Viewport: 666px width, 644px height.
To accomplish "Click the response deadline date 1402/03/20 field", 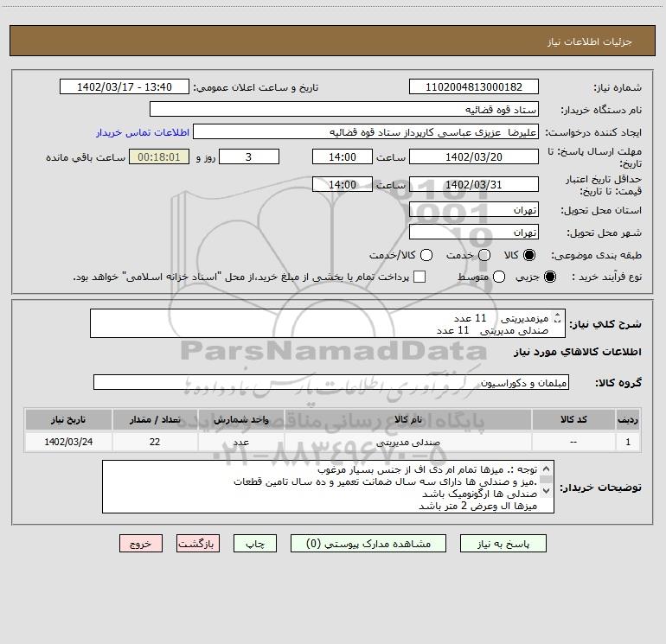I will click(474, 157).
